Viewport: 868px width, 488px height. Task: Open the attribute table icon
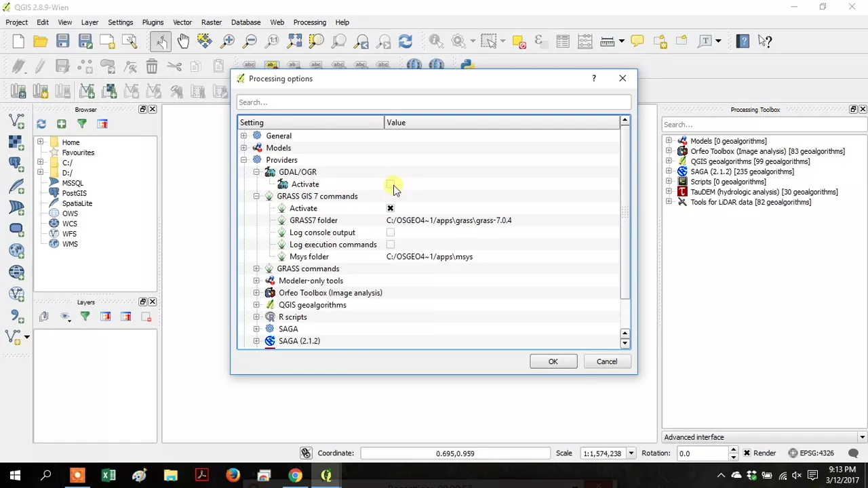coord(563,41)
